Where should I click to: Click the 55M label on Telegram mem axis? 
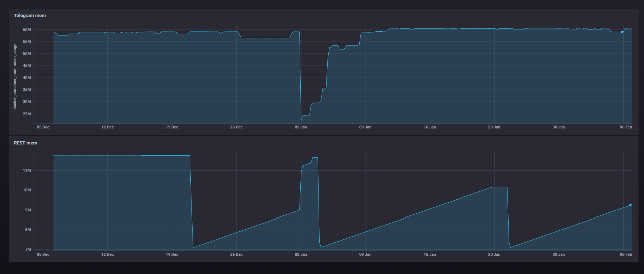(27, 41)
